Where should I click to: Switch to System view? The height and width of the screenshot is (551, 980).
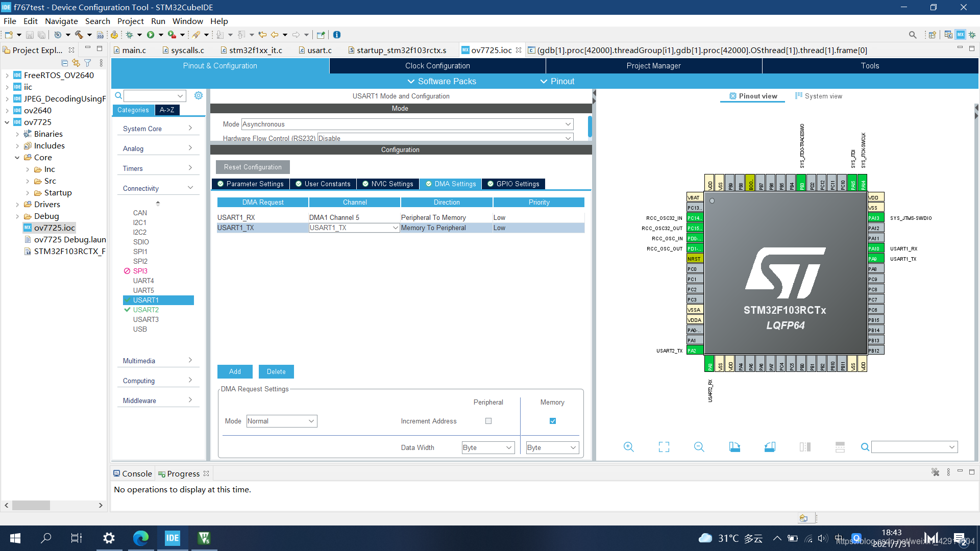tap(818, 96)
